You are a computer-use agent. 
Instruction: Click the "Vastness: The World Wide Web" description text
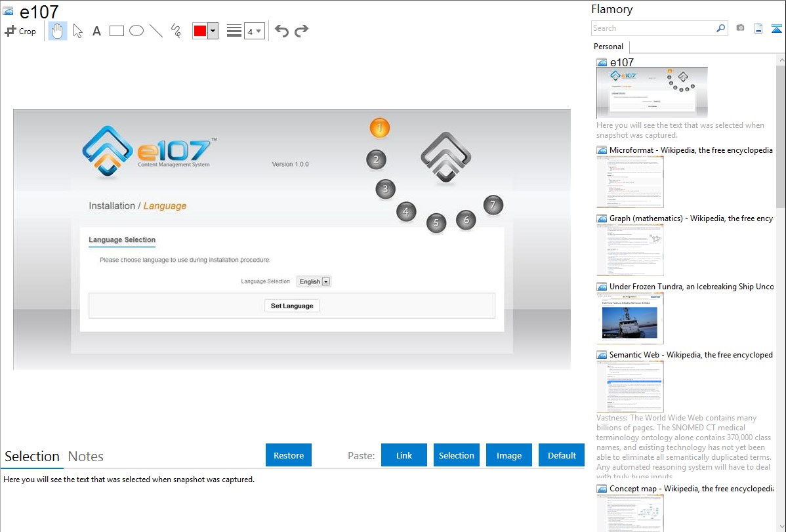coord(684,447)
